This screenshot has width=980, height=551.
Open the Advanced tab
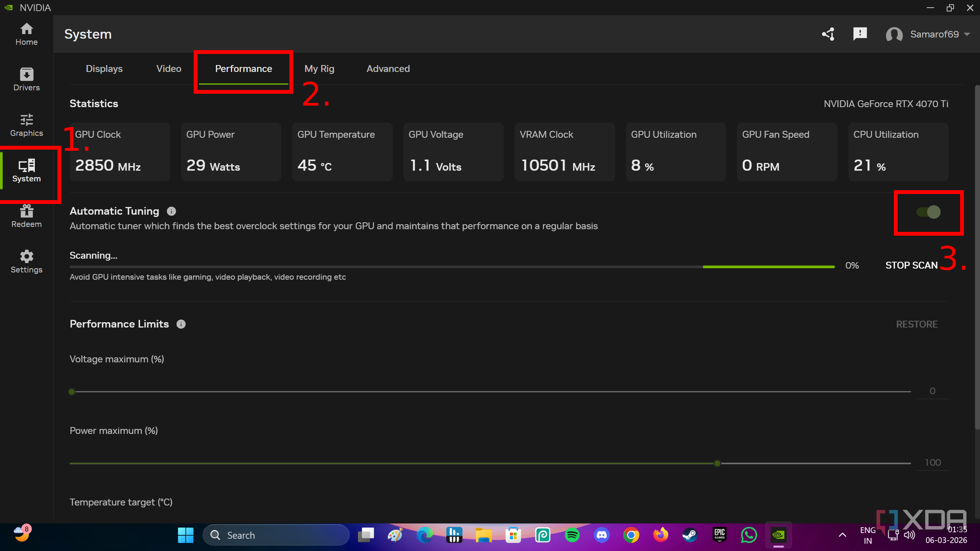(x=388, y=69)
